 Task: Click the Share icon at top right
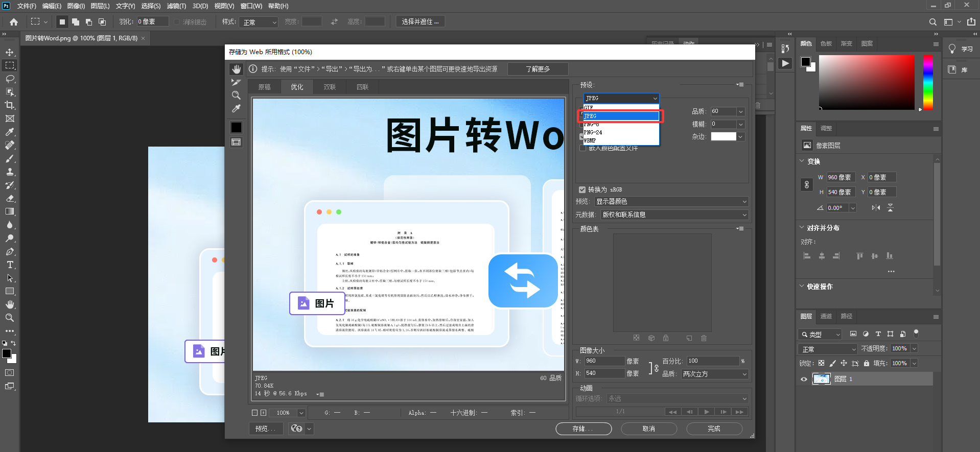pyautogui.click(x=971, y=22)
